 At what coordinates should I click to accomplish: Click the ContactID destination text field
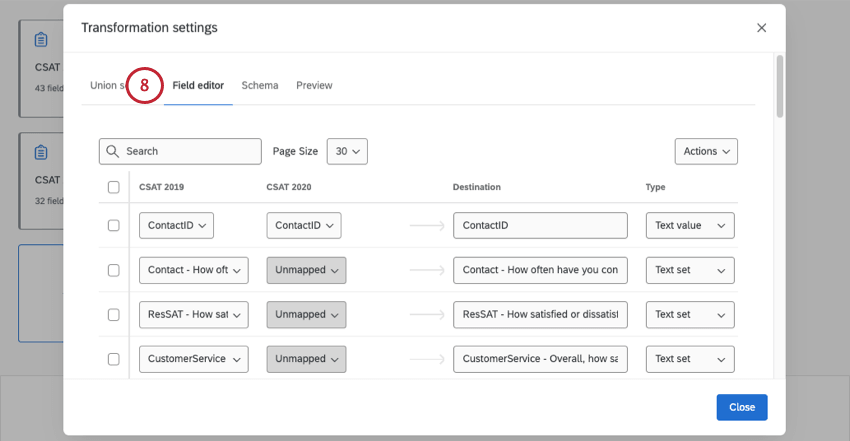click(540, 226)
